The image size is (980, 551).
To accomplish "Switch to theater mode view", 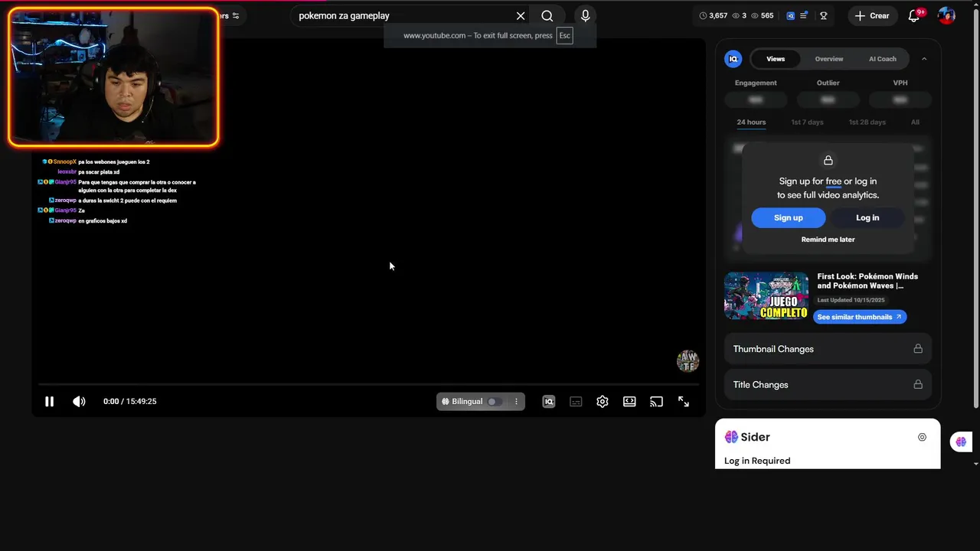I will (x=629, y=401).
